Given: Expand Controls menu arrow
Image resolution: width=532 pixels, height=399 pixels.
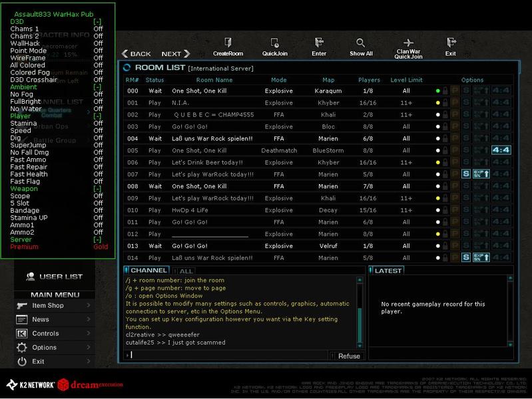Looking at the screenshot, I should click(x=89, y=333).
